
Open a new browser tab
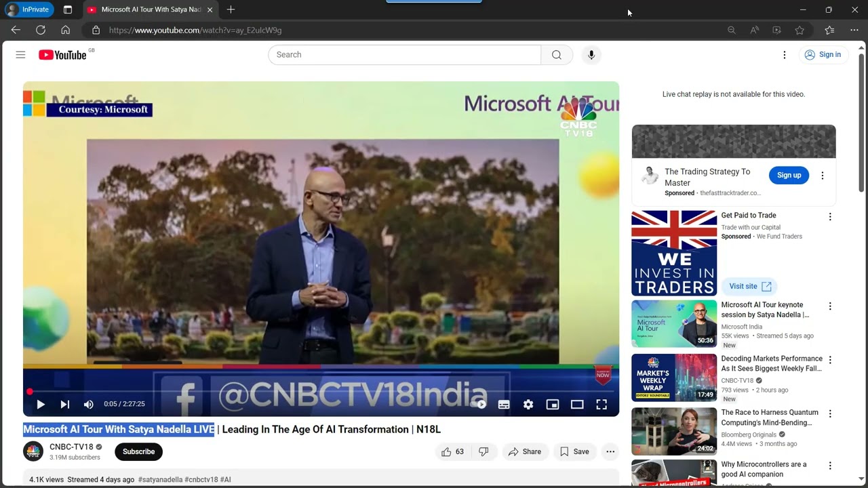point(231,9)
